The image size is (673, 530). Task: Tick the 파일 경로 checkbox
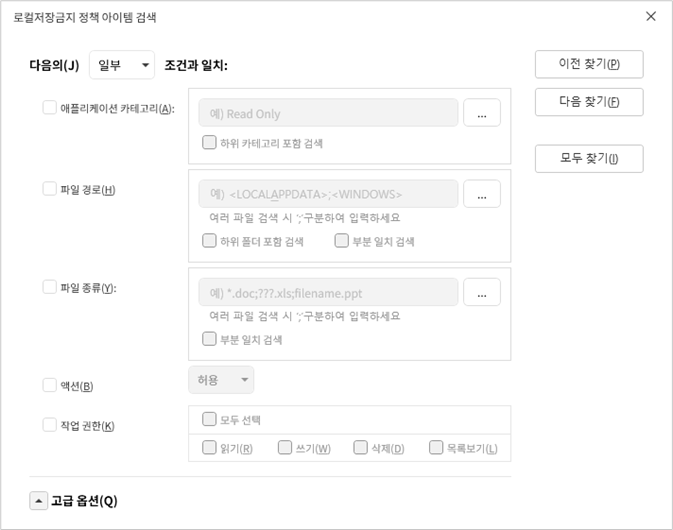pos(49,188)
